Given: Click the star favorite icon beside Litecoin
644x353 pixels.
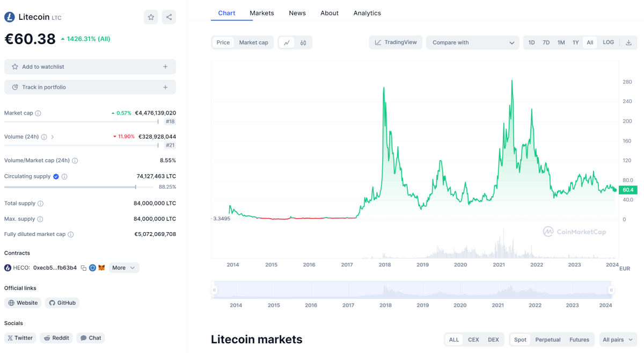Looking at the screenshot, I should pyautogui.click(x=151, y=17).
